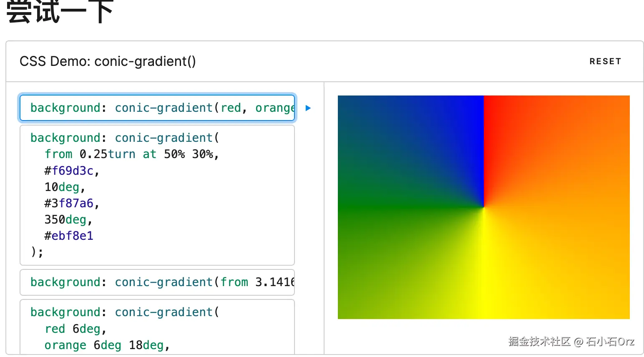Click the "from 0.25turn at 50% 30%" line
Screen dimensions: 644x357
pyautogui.click(x=131, y=154)
